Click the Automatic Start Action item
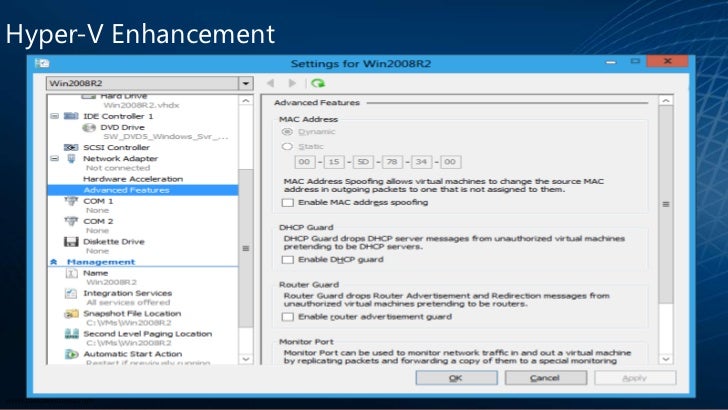 tap(132, 354)
